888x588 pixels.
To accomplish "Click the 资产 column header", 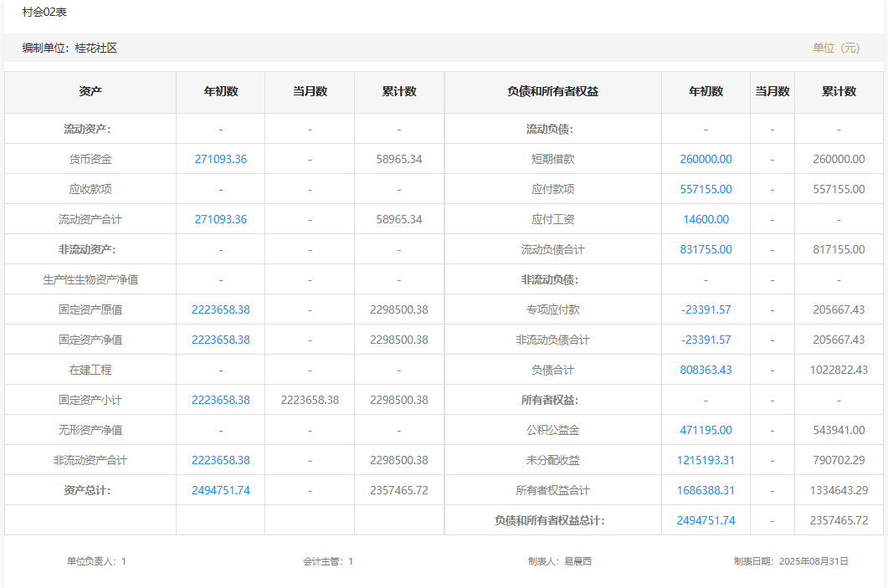I will (90, 92).
